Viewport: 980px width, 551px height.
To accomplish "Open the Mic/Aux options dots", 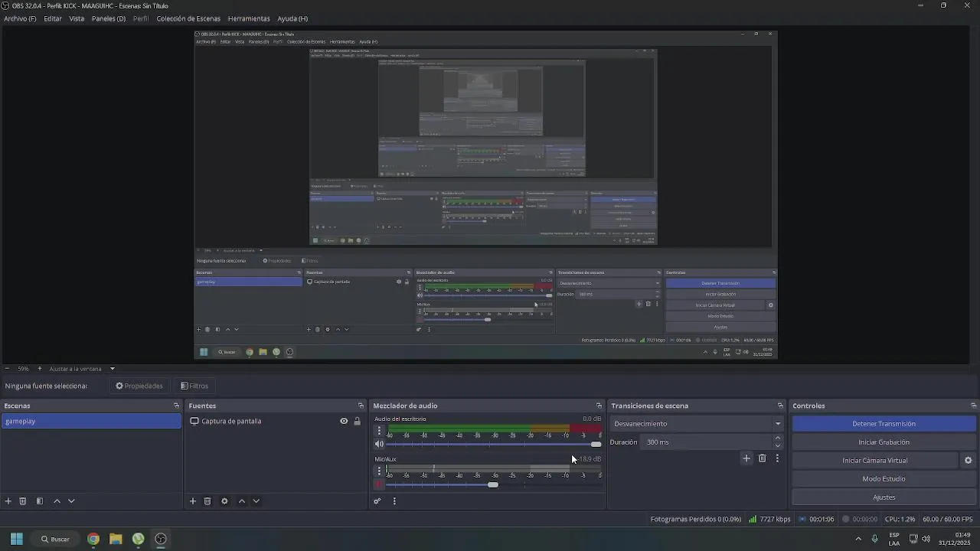I will 379,471.
